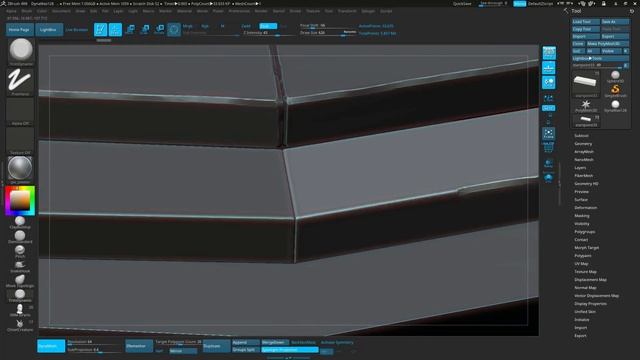Viewport: 640px width, 360px height.
Task: Toggle Perspective view icon
Action: point(549,53)
